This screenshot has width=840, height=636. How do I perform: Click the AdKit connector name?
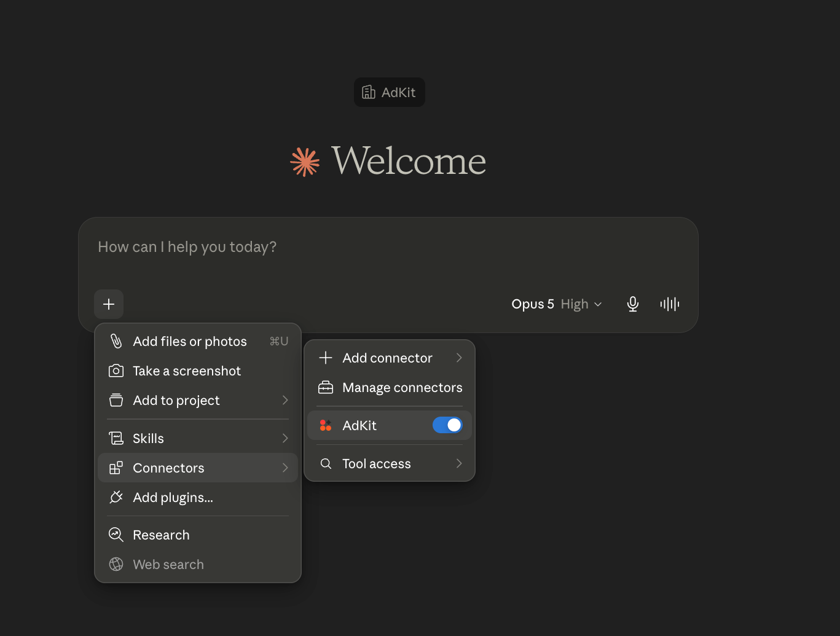[359, 425]
